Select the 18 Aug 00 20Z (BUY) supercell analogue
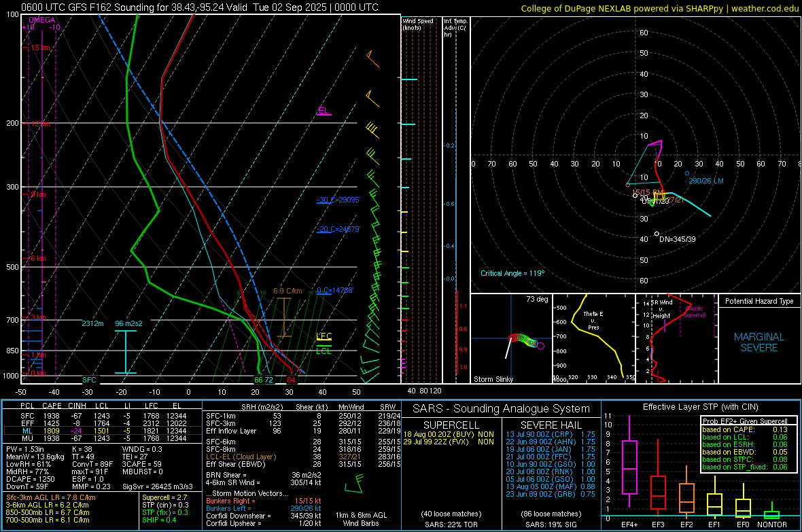Viewport: 802px width, 532px height. coord(449,434)
